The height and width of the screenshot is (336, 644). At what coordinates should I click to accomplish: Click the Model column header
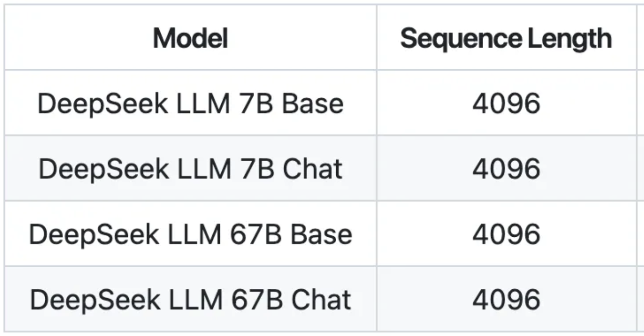pyautogui.click(x=190, y=39)
